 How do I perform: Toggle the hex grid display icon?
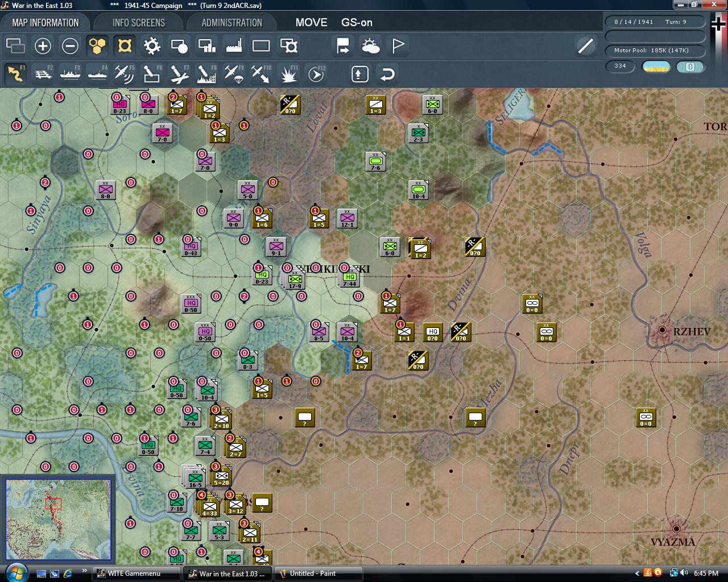click(x=97, y=45)
